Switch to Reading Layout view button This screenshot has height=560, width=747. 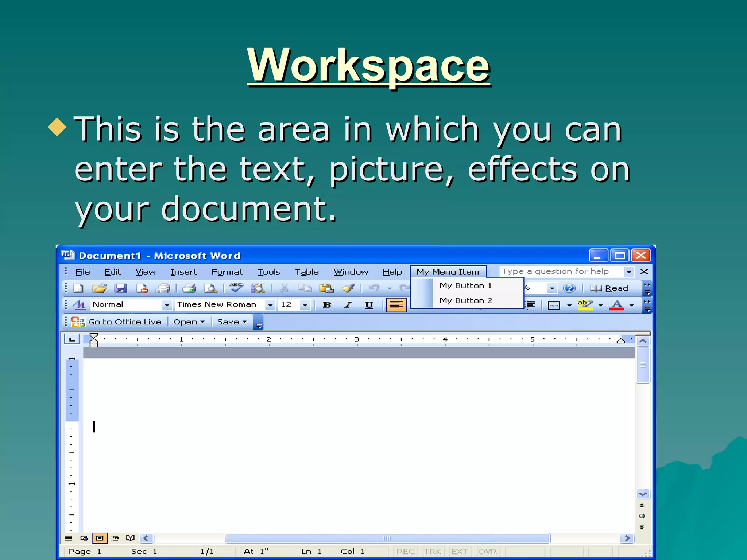pos(130,538)
